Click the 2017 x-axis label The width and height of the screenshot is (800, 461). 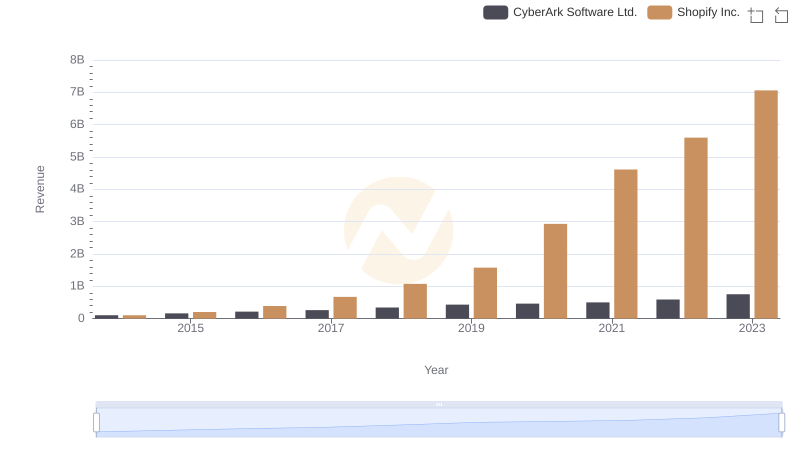tap(331, 328)
